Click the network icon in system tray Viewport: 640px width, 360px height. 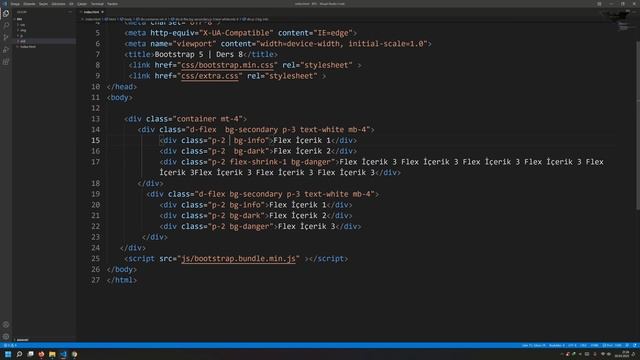603,354
